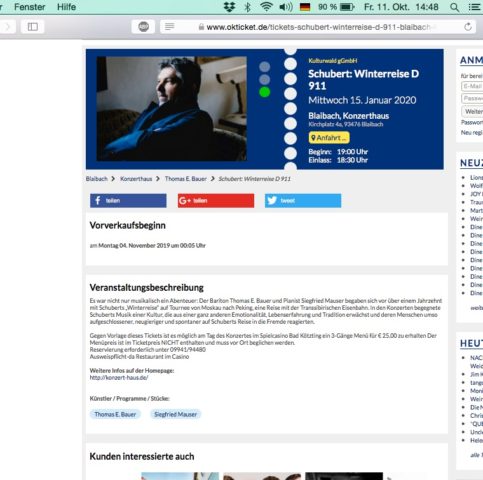Click the E-Mail login input field
The width and height of the screenshot is (483, 480).
(x=472, y=86)
